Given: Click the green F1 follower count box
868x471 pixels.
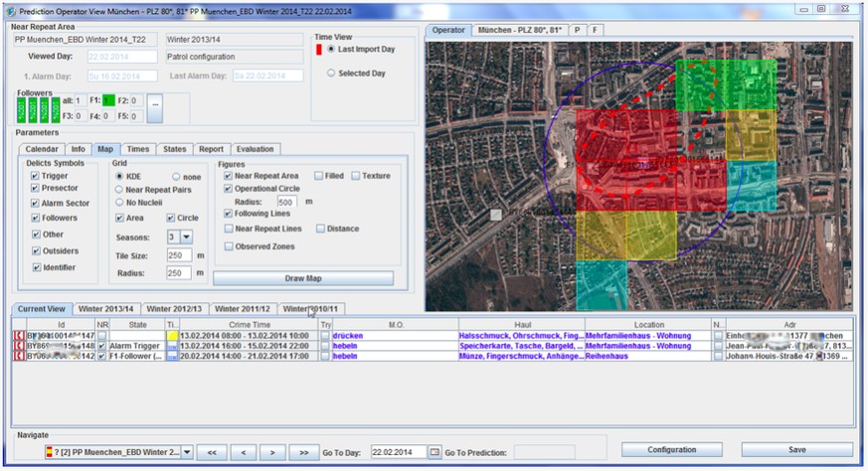Looking at the screenshot, I should click(x=108, y=100).
